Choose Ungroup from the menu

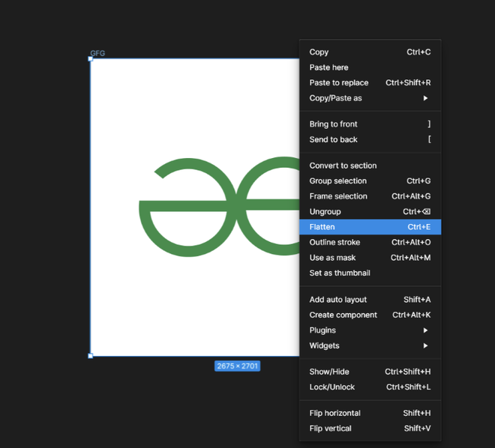[x=370, y=211]
